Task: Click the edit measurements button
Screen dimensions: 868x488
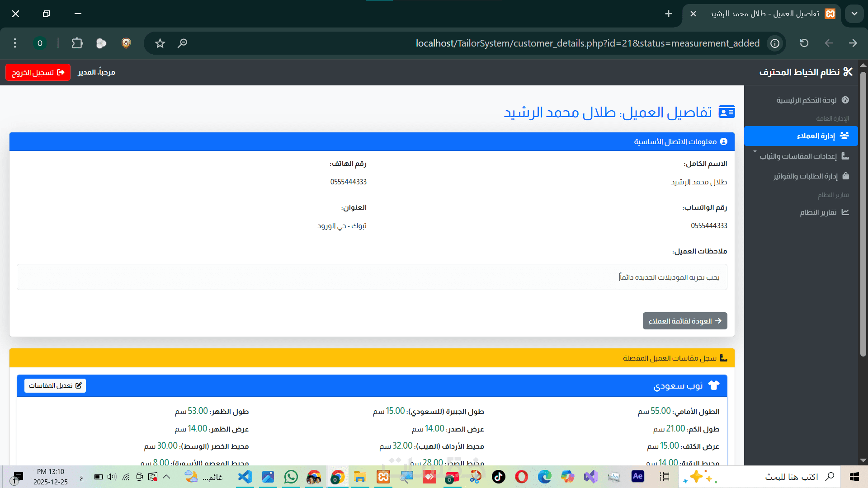Action: tap(55, 385)
